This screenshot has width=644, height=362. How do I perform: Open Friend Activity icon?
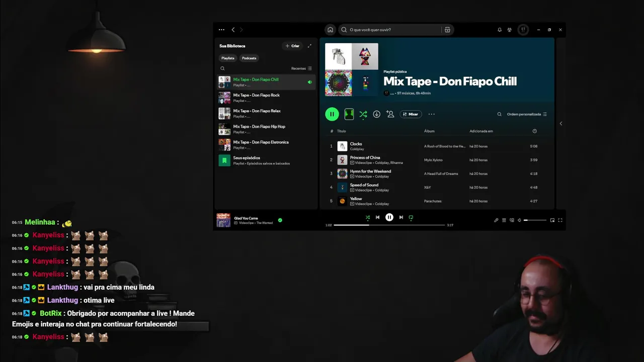(x=510, y=30)
